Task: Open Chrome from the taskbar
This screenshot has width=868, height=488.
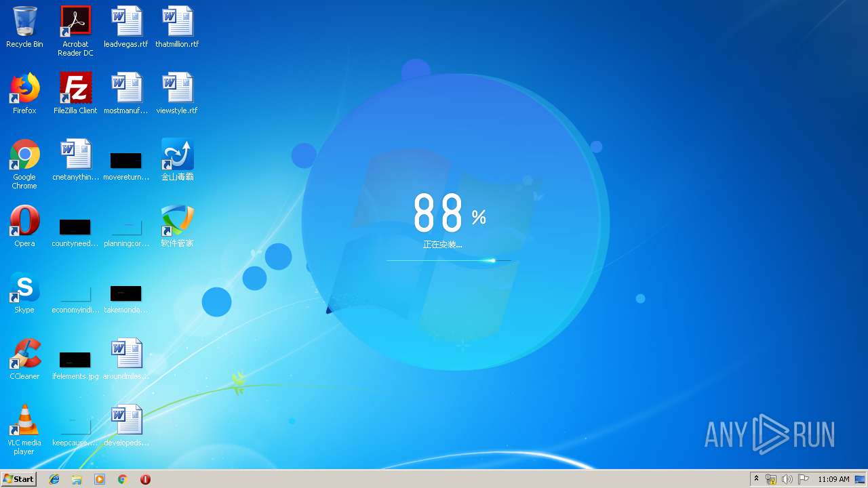Action: click(122, 479)
